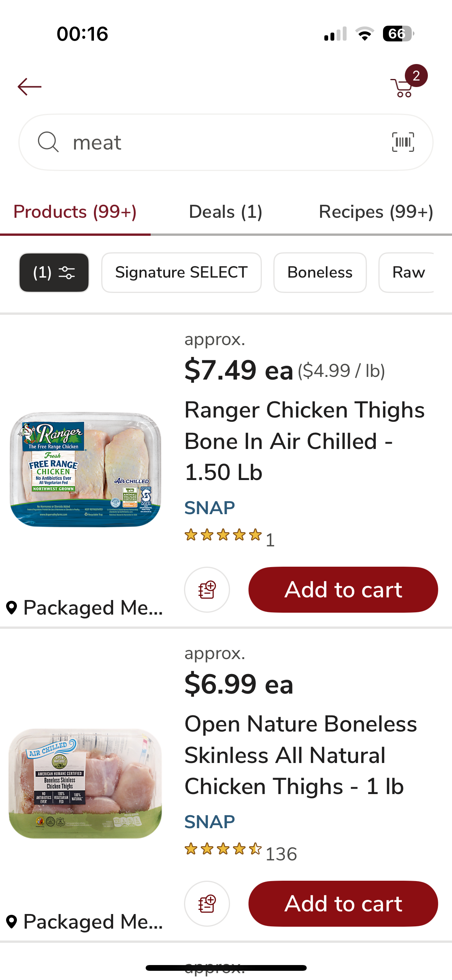452x980 pixels.
Task: Tap the back arrow icon
Action: click(30, 87)
